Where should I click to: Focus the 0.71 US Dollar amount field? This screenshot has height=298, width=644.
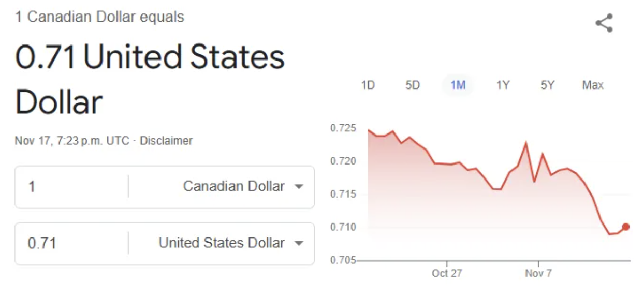(x=72, y=243)
